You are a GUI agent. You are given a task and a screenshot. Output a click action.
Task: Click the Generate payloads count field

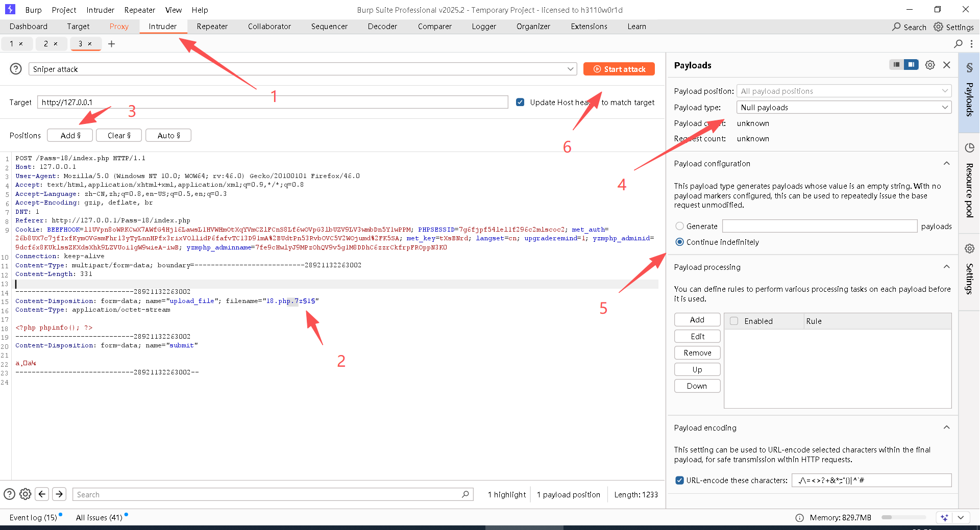(x=820, y=226)
